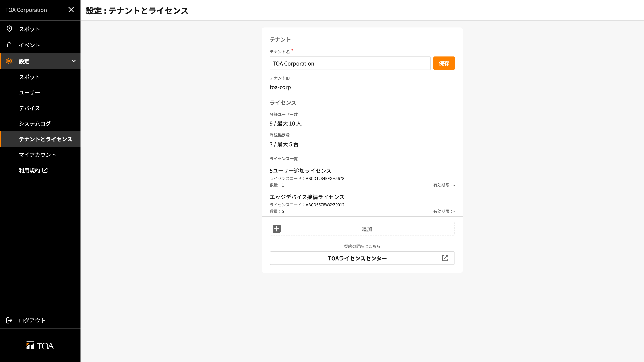This screenshot has height=362, width=644.
Task: Go to ユーザー settings
Action: (x=40, y=93)
